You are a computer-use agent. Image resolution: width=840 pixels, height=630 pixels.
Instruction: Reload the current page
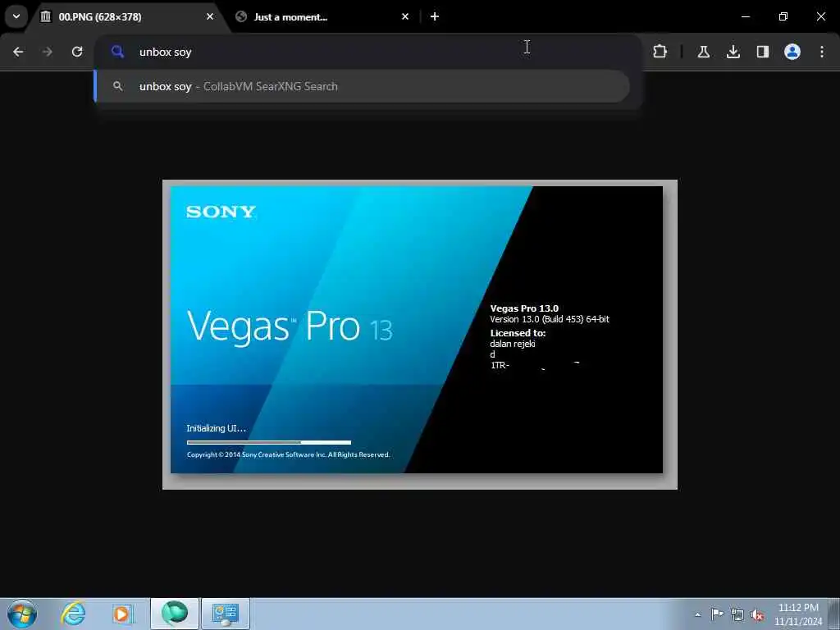coord(77,52)
